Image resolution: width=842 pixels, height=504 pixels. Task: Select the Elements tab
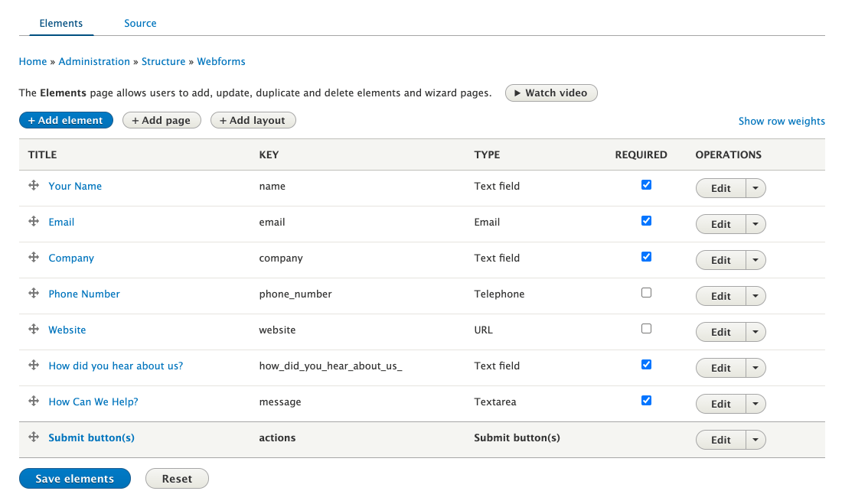[61, 23]
